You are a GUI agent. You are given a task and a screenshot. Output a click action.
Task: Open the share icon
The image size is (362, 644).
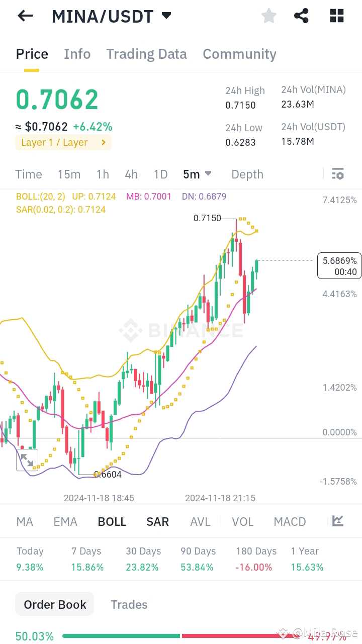coord(302,16)
